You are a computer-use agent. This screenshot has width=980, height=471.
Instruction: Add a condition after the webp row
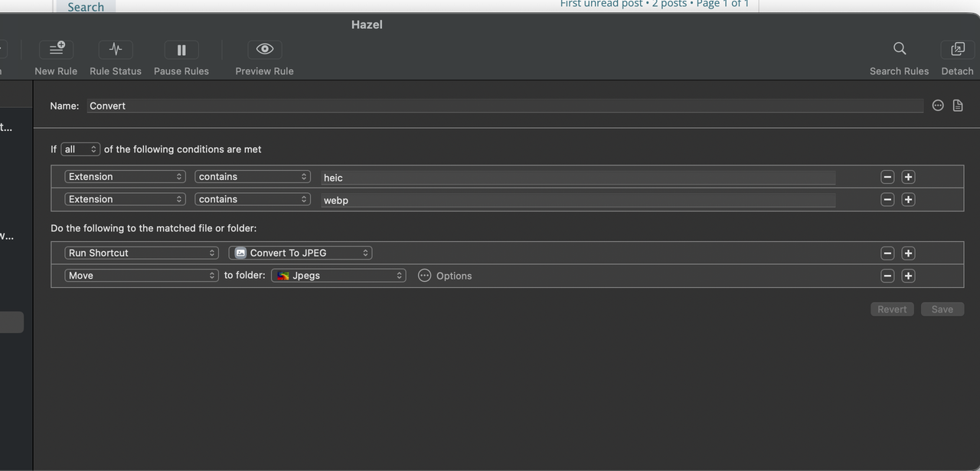tap(908, 199)
